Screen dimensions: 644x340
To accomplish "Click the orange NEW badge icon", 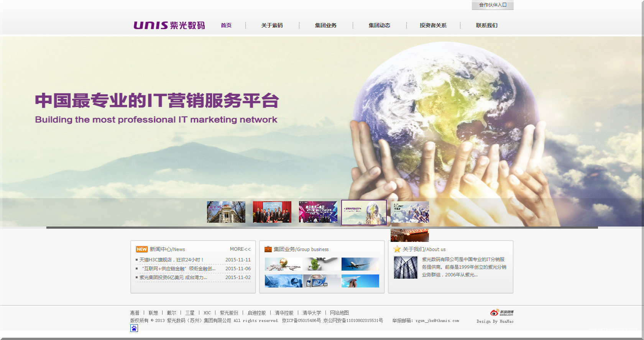I will tap(141, 249).
